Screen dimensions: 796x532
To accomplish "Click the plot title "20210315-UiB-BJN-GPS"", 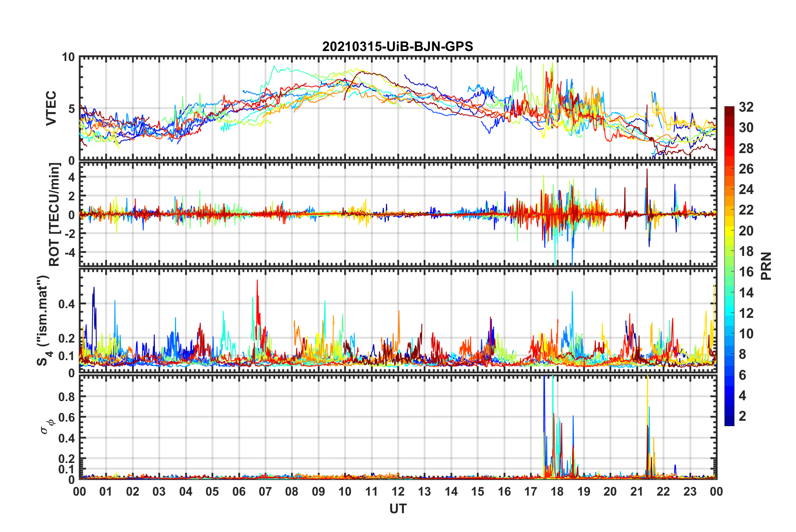I will [398, 46].
